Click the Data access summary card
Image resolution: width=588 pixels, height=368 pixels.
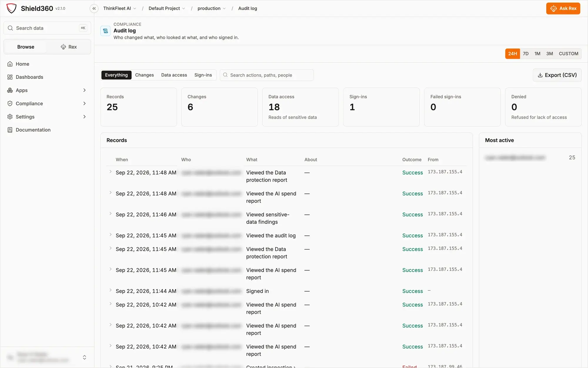click(300, 107)
